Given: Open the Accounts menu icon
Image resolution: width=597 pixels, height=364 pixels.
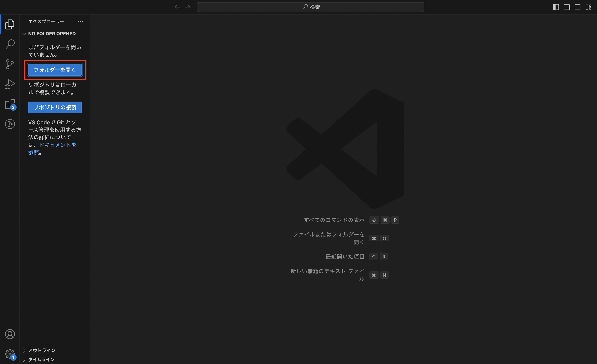Looking at the screenshot, I should (x=10, y=334).
